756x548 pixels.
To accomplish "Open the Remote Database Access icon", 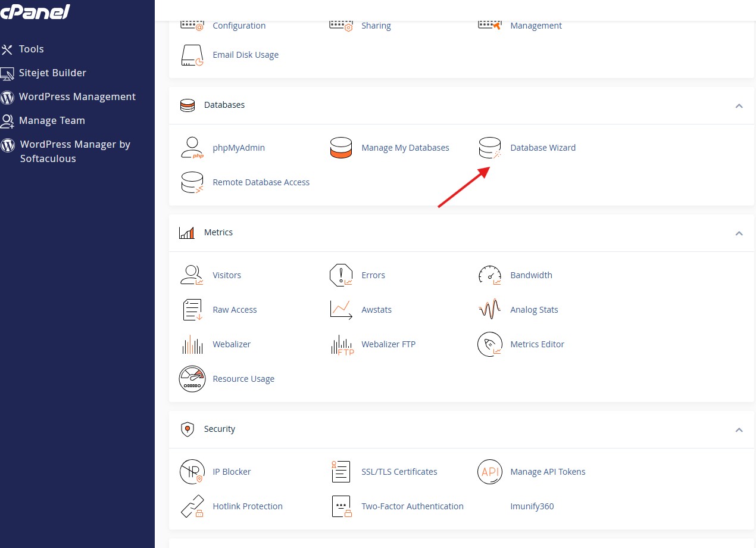I will (192, 182).
